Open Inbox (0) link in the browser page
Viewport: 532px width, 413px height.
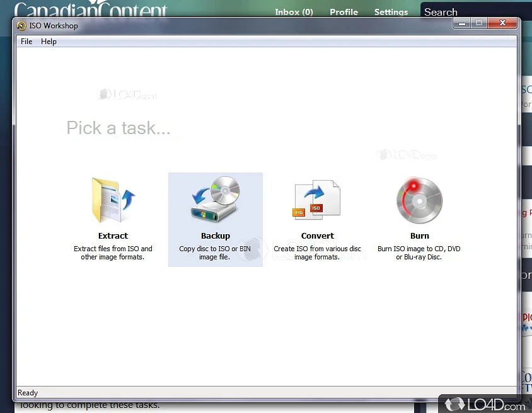pyautogui.click(x=294, y=12)
